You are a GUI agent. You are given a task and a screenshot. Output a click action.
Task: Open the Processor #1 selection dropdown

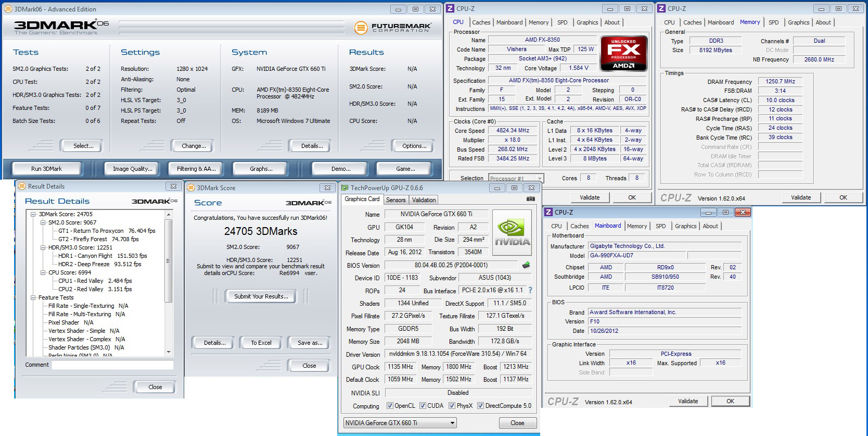click(516, 178)
